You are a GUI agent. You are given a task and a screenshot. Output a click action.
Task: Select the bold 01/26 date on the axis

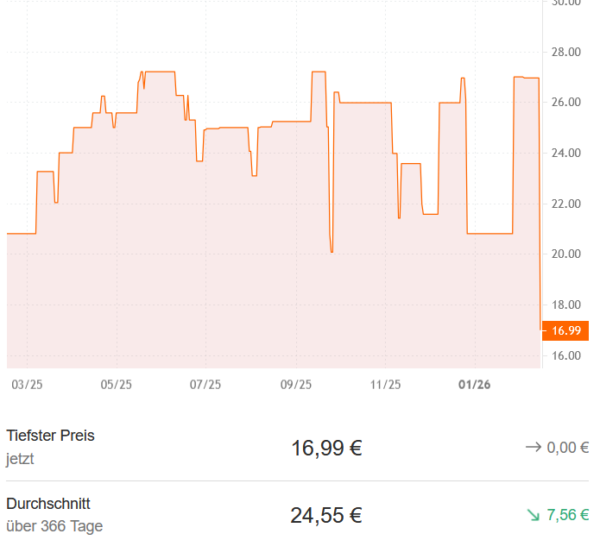(x=474, y=384)
